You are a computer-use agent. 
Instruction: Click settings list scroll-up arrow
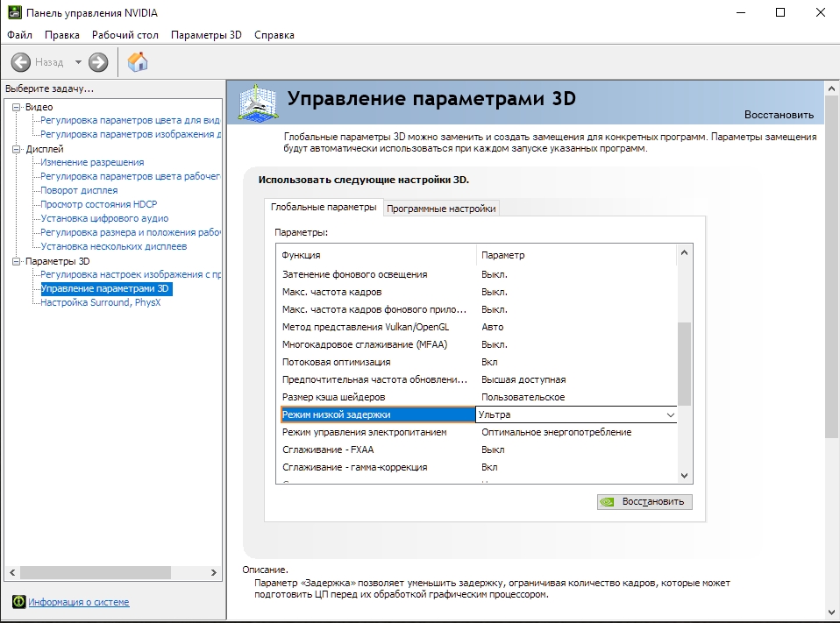(684, 252)
